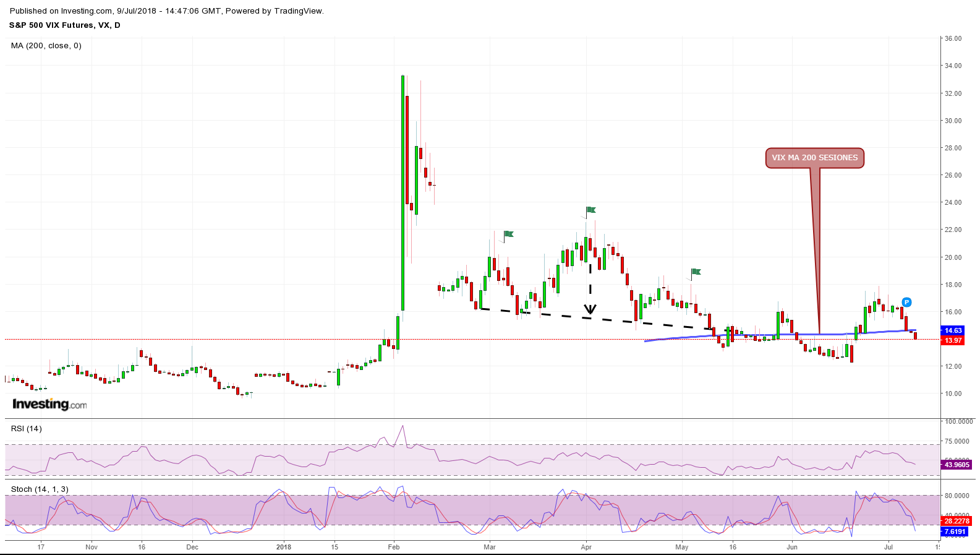Click the MA (200, close, 0) indicator label
This screenshot has height=555, width=980.
pos(46,46)
